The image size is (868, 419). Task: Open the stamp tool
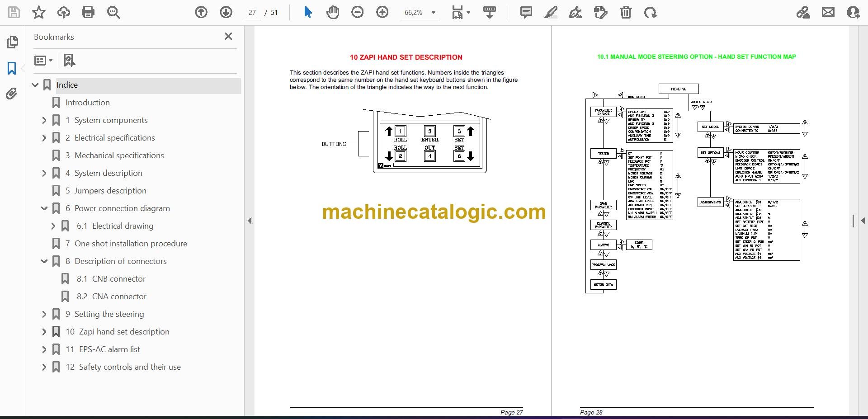[x=600, y=12]
